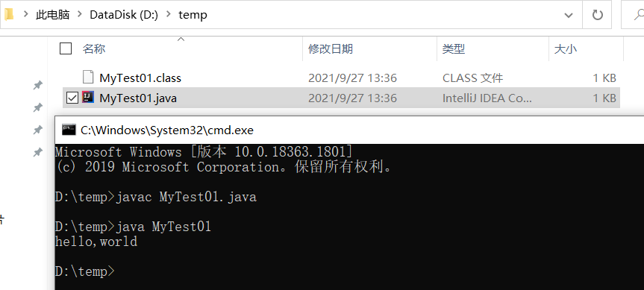Viewport: 644px width, 290px height.
Task: Go to DataDisk (D:) in breadcrumb
Action: [x=124, y=15]
